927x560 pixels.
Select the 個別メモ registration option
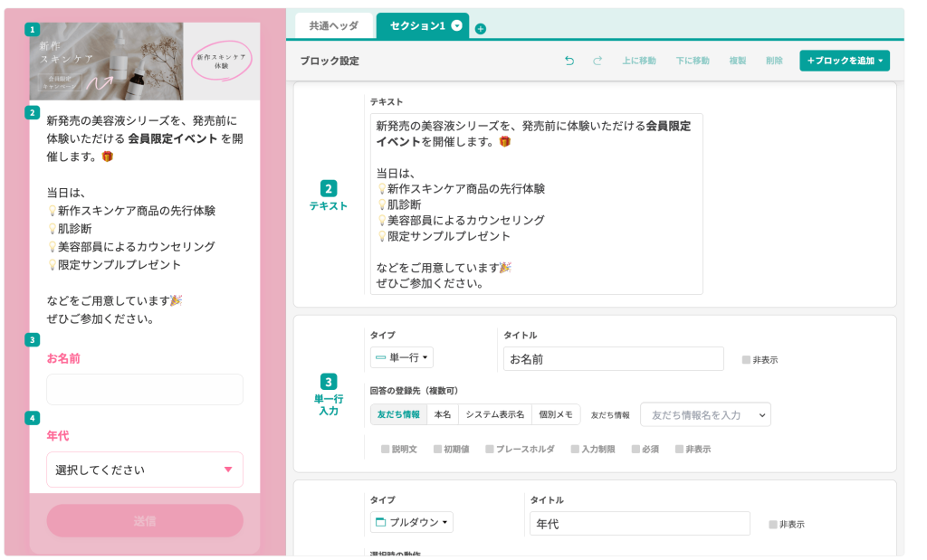(556, 414)
